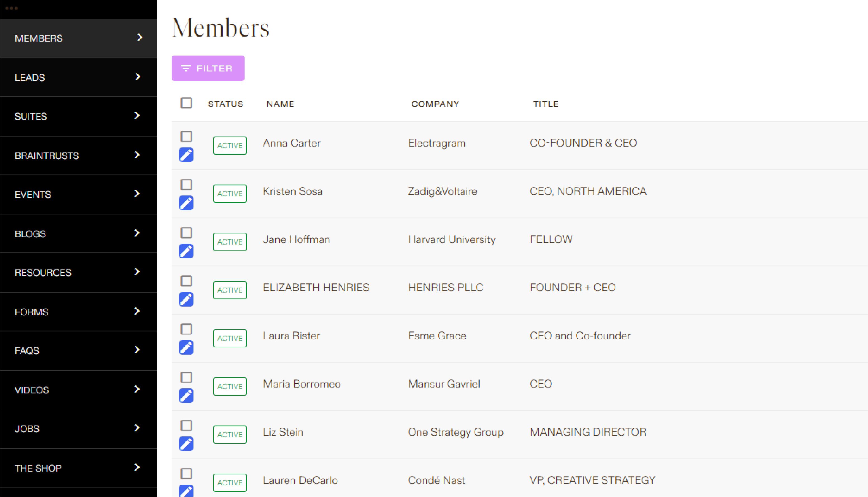Viewport: 868px width, 497px height.
Task: Click the edit icon for Elizabeth Henries
Action: (x=186, y=299)
